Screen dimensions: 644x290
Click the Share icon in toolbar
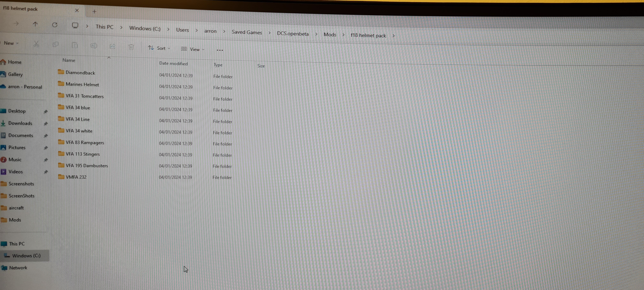(x=112, y=46)
